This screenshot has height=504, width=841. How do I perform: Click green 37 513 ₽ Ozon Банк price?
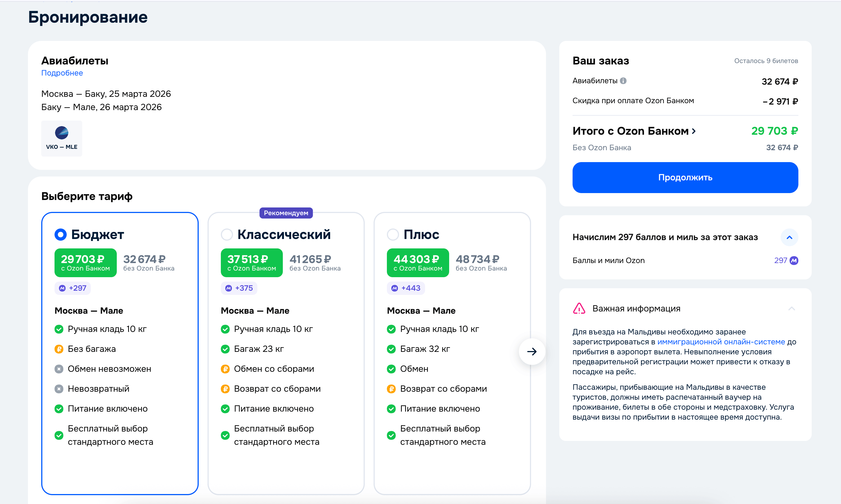251,263
